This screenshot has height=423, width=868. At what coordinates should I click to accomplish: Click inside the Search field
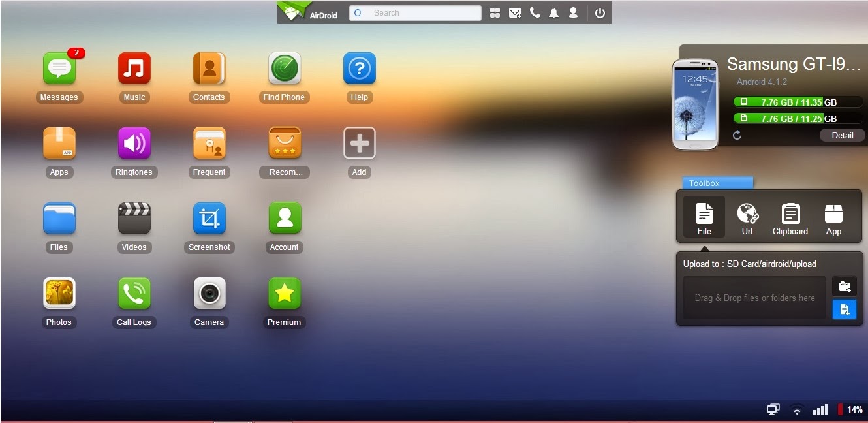click(x=414, y=12)
